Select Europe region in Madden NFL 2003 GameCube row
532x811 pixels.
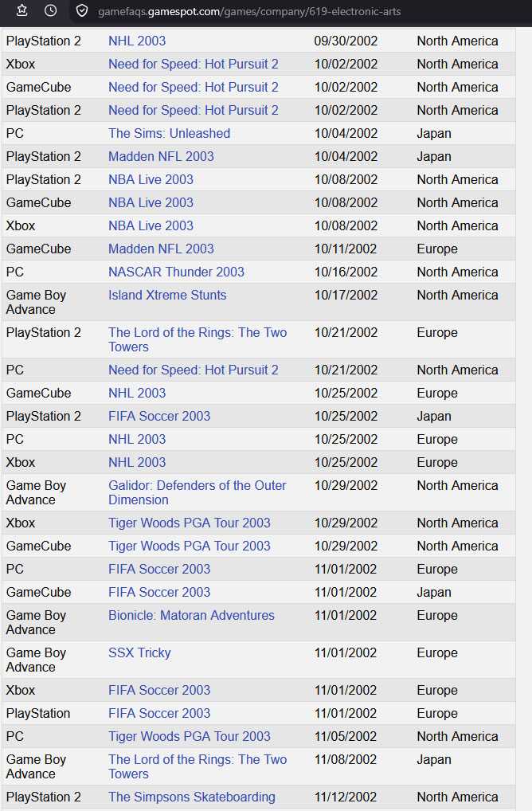[x=437, y=249]
